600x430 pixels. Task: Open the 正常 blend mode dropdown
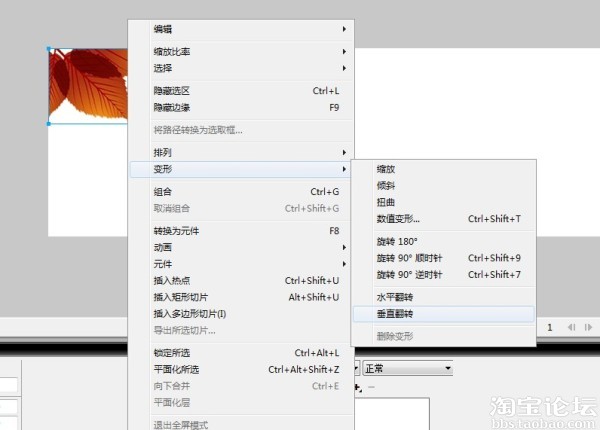(408, 369)
